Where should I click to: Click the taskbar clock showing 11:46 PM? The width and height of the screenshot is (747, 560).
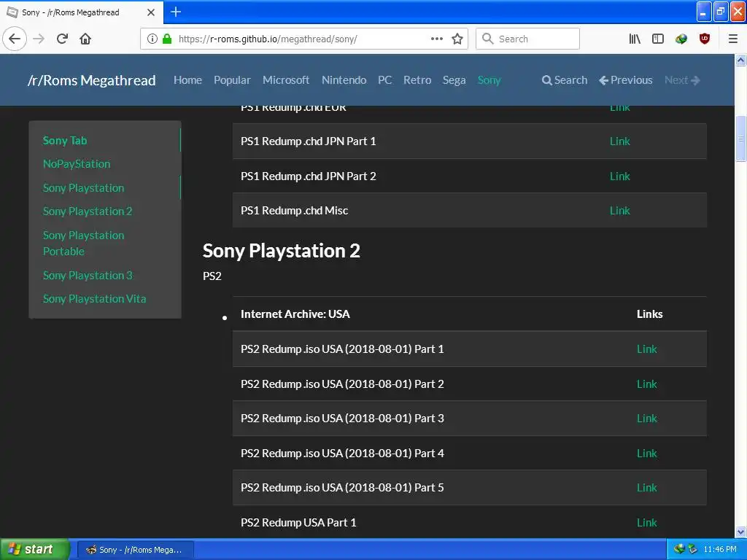(x=720, y=549)
